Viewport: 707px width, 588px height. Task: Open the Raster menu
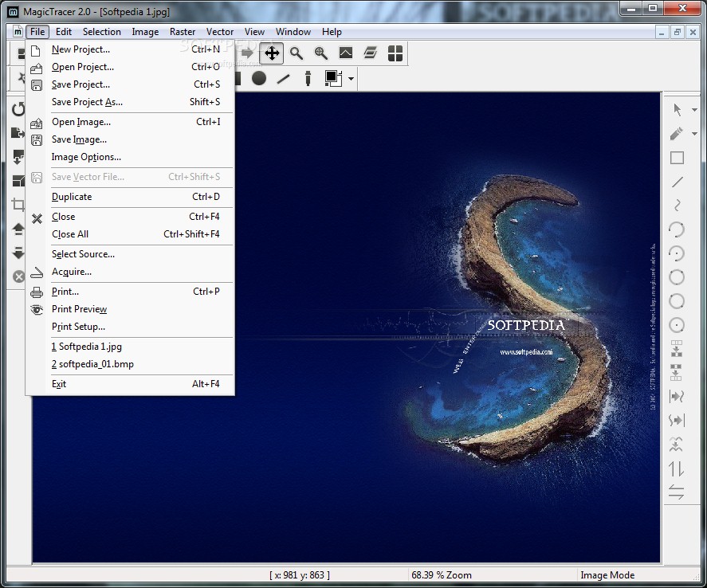click(183, 32)
